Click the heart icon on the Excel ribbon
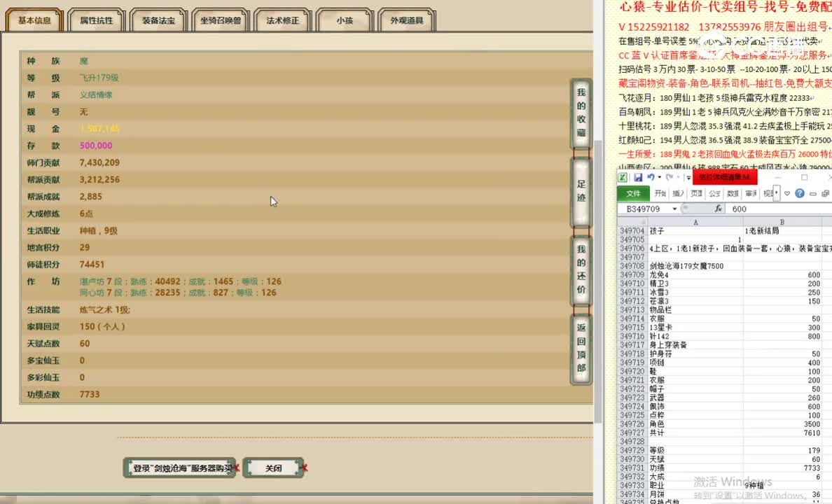Viewport: 832px width, 504px height. pos(787,193)
